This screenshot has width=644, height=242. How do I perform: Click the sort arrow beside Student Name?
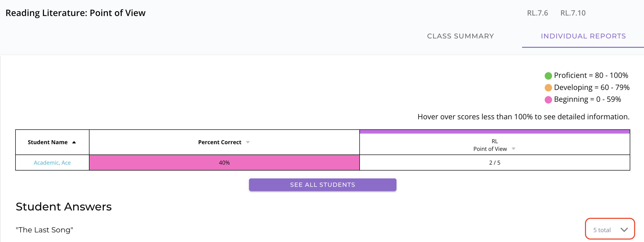(74, 142)
